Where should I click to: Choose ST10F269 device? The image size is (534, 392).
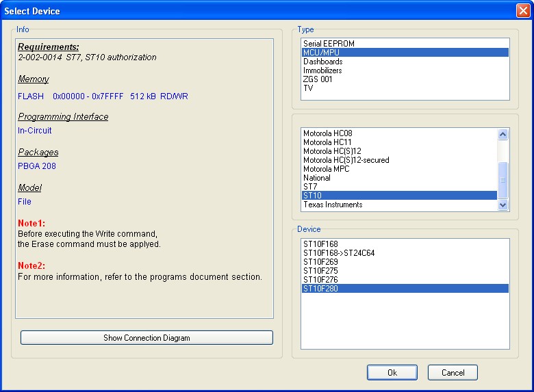pos(405,261)
